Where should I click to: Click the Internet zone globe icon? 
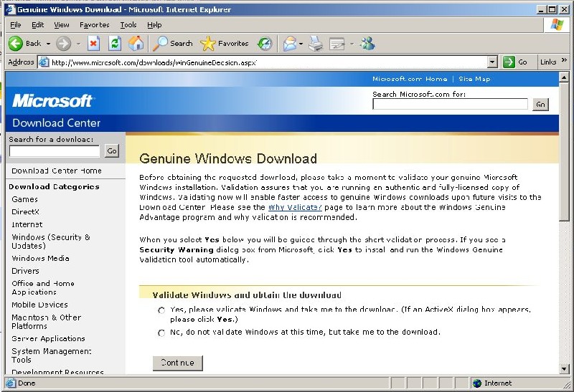(476, 383)
